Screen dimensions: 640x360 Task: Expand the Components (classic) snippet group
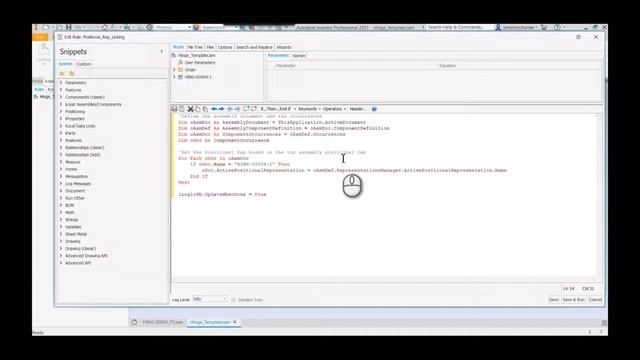61,97
